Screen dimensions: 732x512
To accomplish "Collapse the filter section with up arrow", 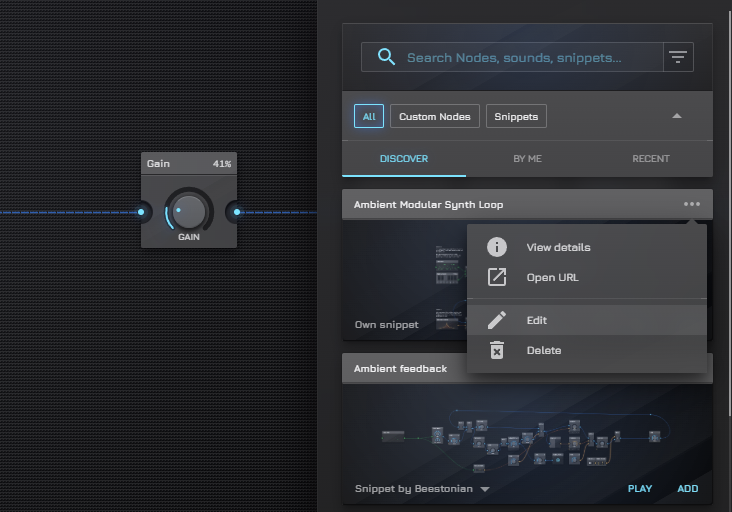I will [677, 116].
